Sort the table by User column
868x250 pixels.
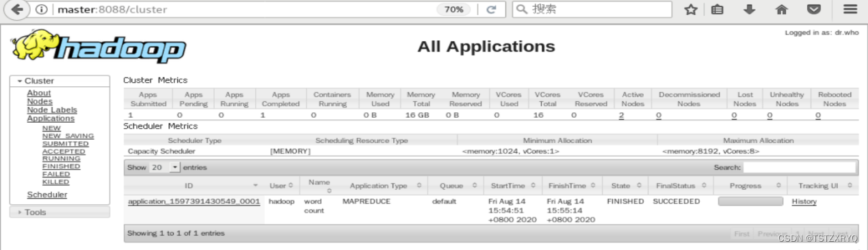tap(281, 186)
